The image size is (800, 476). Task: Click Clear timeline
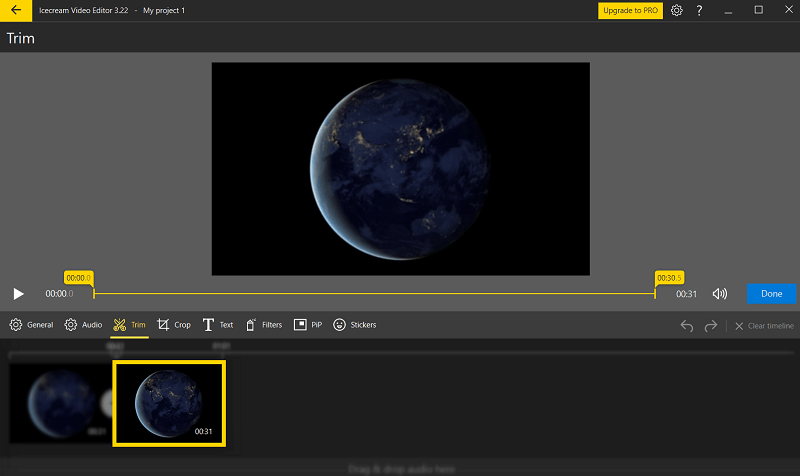click(764, 325)
